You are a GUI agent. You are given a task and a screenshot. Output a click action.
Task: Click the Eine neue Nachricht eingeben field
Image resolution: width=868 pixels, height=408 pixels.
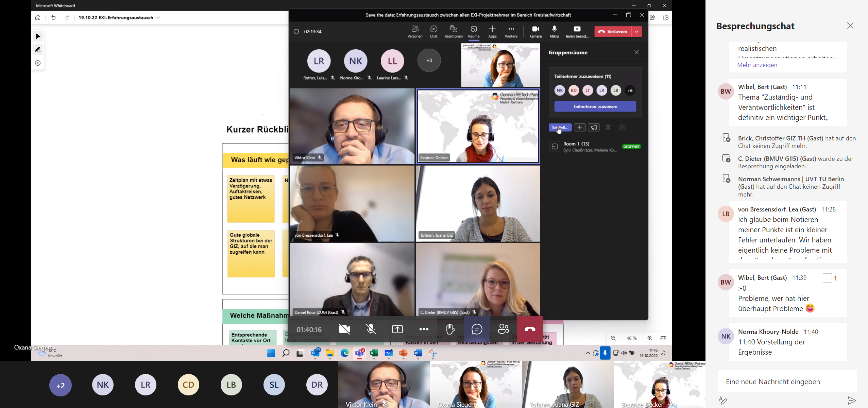(787, 381)
